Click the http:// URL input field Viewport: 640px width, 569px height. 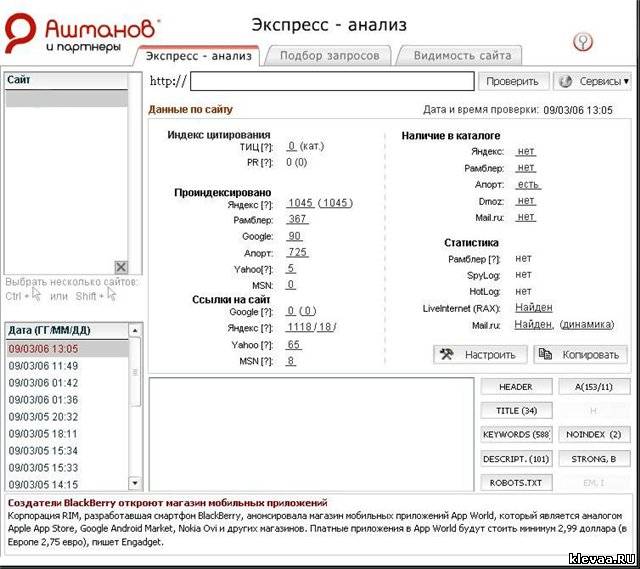(x=332, y=81)
